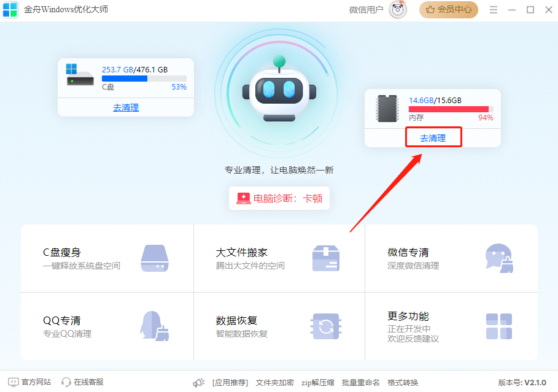Viewport: 558px width, 392px height.
Task: Click the 微信用户 avatar picture
Action: point(397,10)
